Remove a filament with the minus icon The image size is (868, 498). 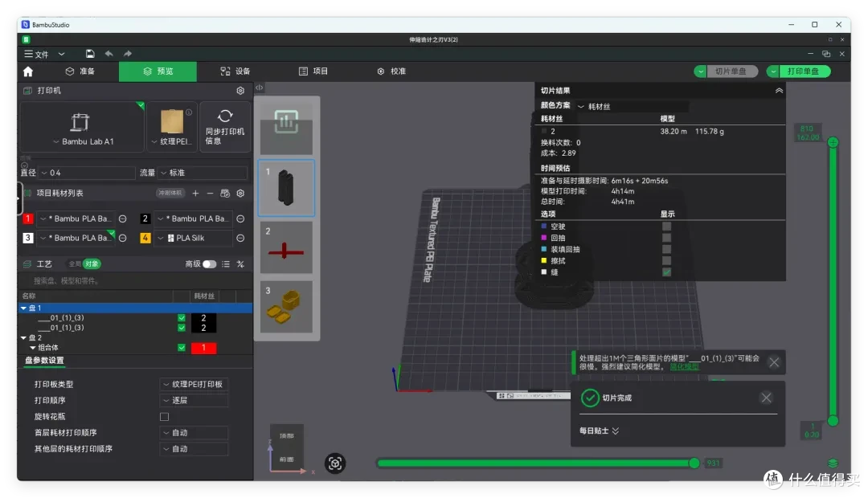coord(210,193)
